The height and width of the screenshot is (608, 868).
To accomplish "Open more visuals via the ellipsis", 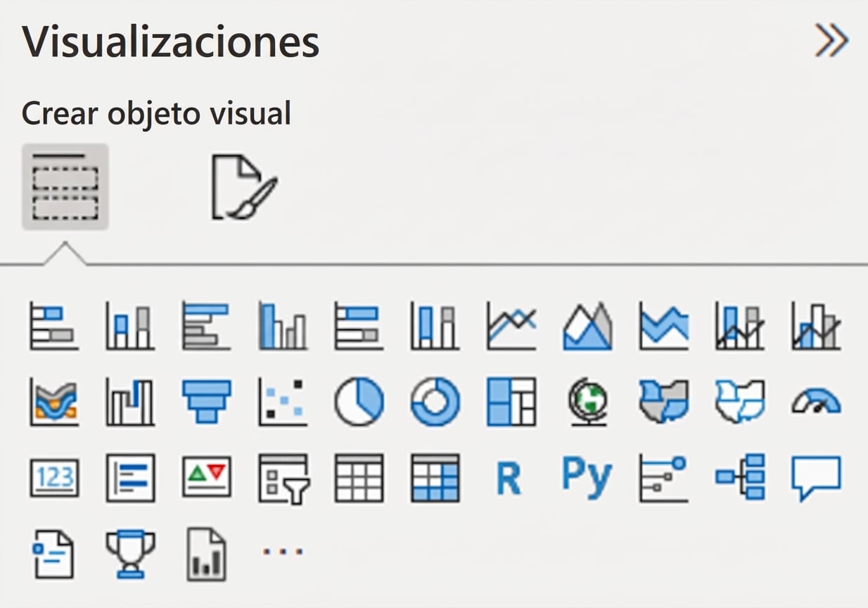I will pos(283,552).
